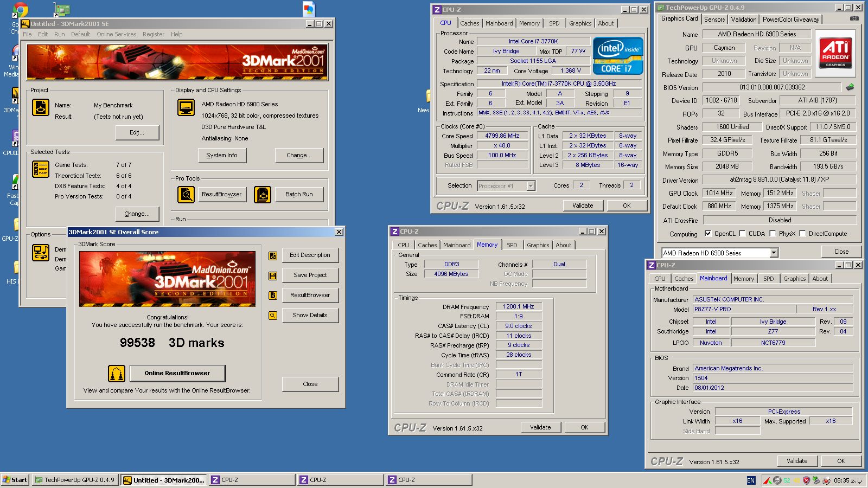Image resolution: width=868 pixels, height=488 pixels.
Task: Click the DRAM Frequency value 1200.1 MHz
Action: (519, 307)
